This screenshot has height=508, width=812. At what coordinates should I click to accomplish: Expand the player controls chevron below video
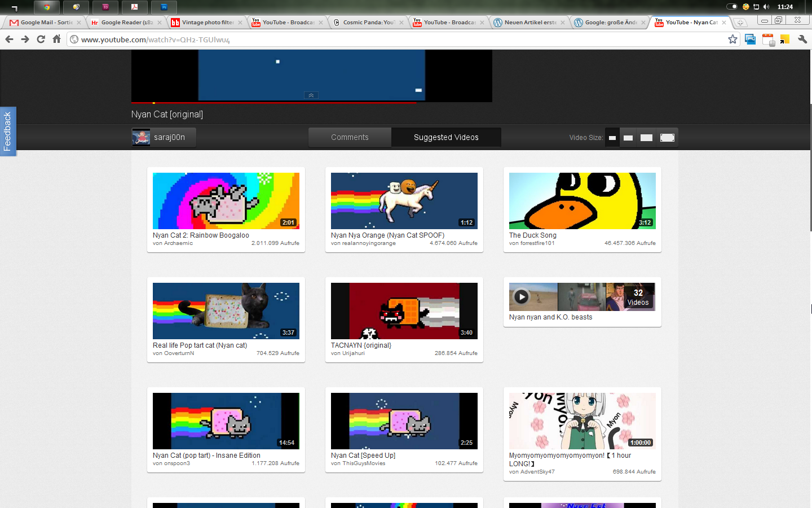click(x=311, y=95)
